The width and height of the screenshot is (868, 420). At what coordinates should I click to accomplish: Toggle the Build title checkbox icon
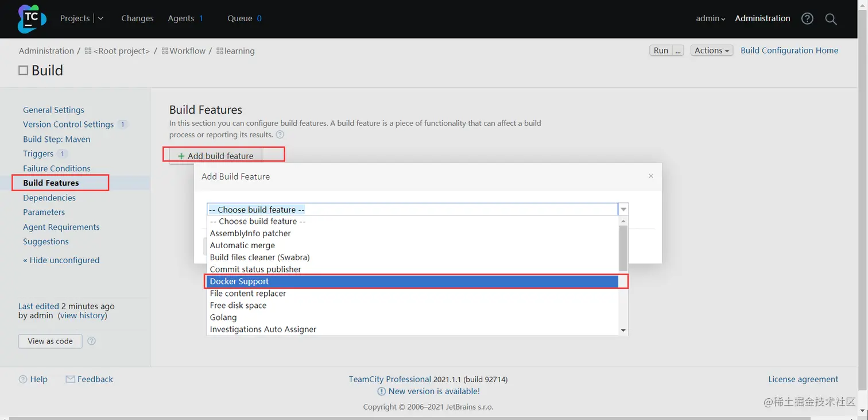click(x=23, y=71)
